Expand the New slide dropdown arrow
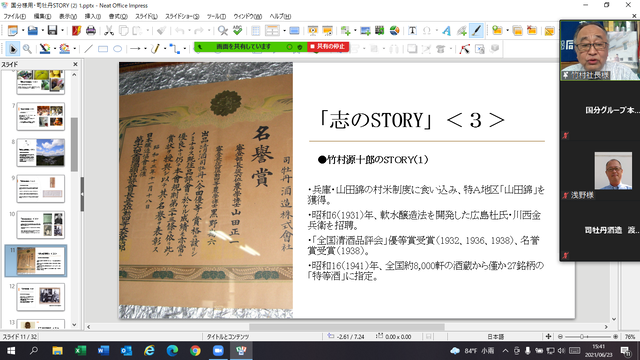 point(507,31)
